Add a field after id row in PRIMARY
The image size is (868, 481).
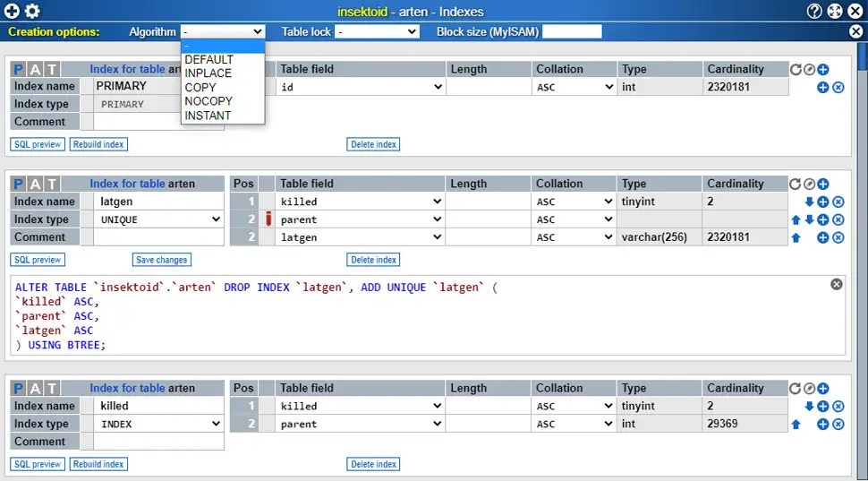tap(823, 87)
